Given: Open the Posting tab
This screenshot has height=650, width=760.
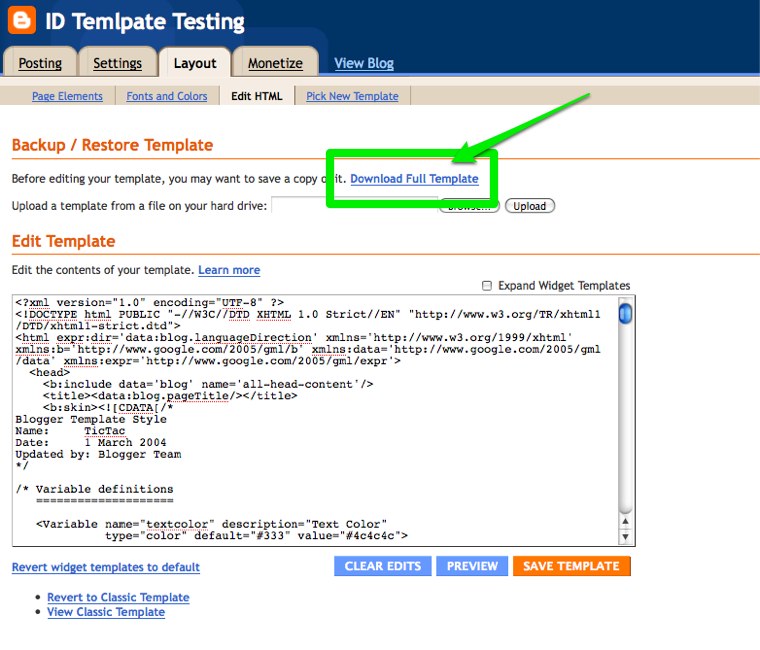Looking at the screenshot, I should pyautogui.click(x=40, y=63).
